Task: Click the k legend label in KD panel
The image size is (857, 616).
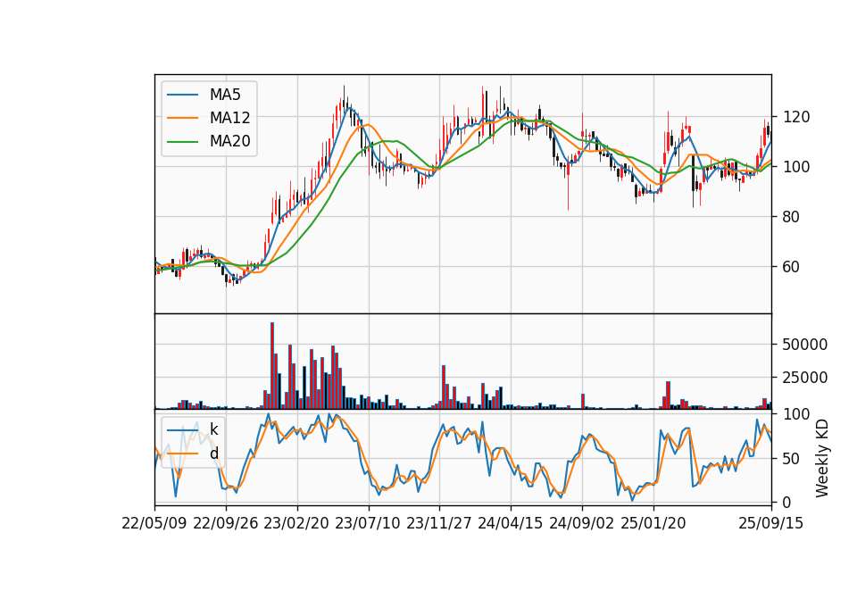Action: 213,429
